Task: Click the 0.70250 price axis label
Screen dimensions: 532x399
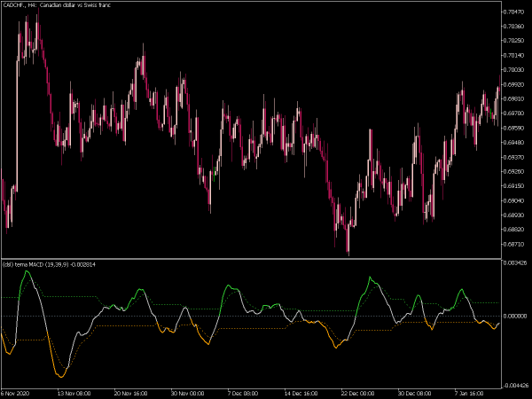Action: pos(513,41)
